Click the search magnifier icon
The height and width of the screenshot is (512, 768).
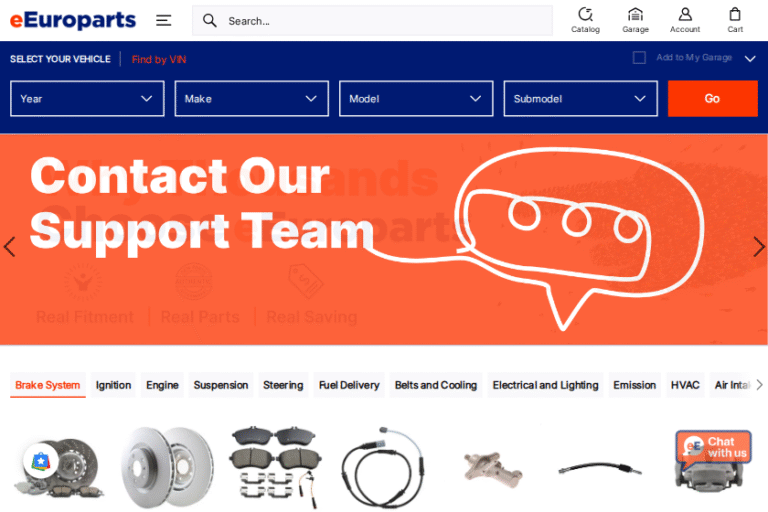click(210, 20)
